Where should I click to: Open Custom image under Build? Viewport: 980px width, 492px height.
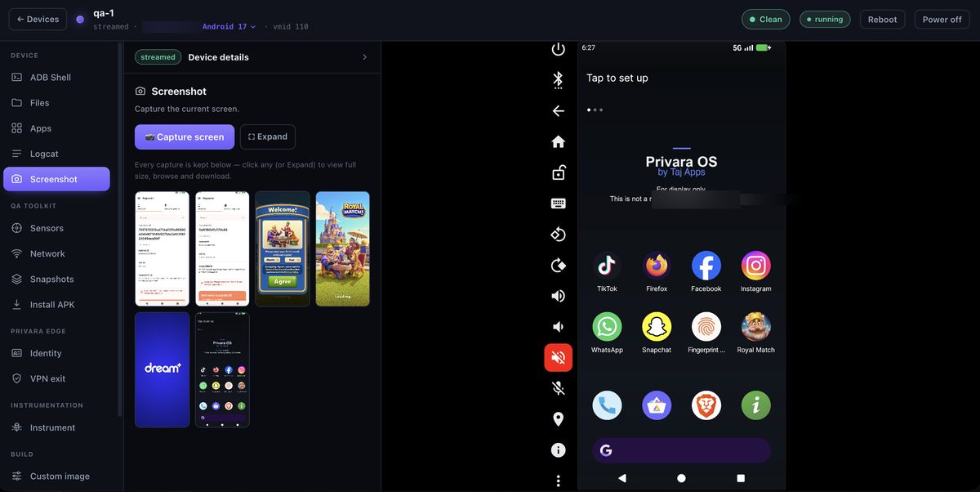pos(56,476)
